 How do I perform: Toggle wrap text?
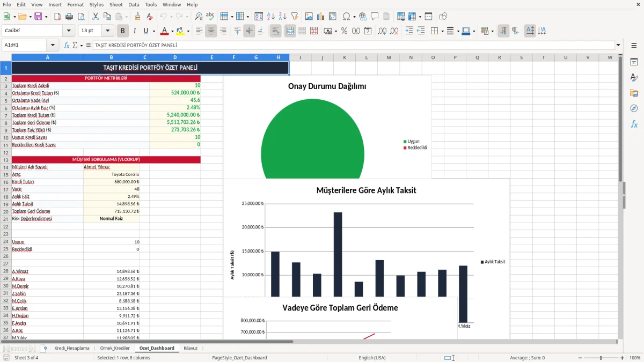tap(276, 31)
